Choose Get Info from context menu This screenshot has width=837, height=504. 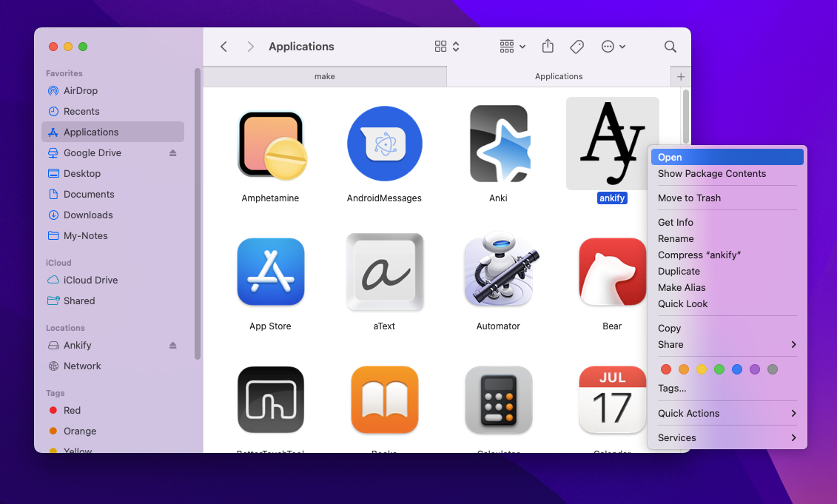click(x=727, y=223)
